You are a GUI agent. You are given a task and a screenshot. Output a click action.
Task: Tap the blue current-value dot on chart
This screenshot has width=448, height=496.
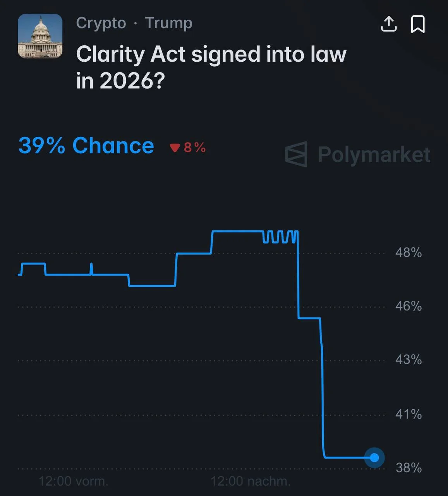click(374, 458)
